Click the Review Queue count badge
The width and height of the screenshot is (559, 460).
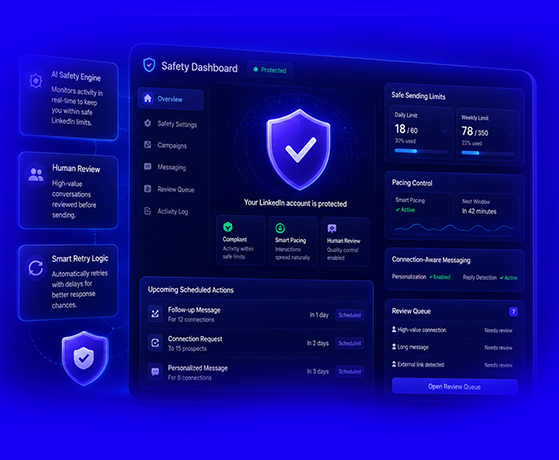coord(513,312)
